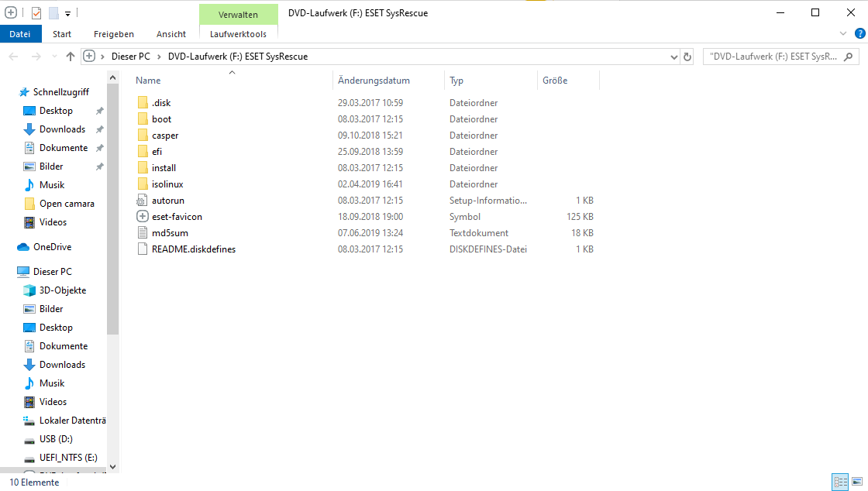The height and width of the screenshot is (491, 868).
Task: Expand the ribbon with the chevron
Action: click(842, 34)
